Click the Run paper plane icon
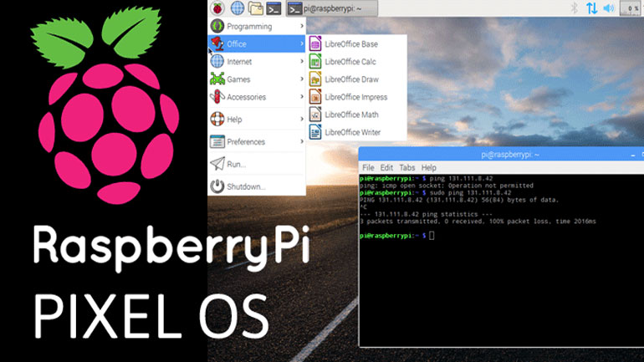Screen dimensions: 644x362 (217, 164)
